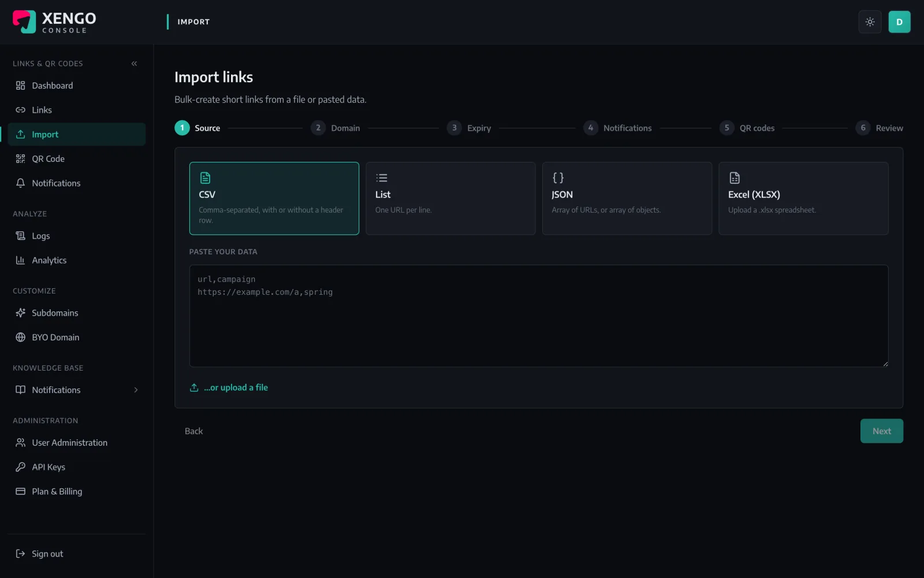Click the Subdomains sparkle icon
The height and width of the screenshot is (578, 924).
pyautogui.click(x=21, y=313)
